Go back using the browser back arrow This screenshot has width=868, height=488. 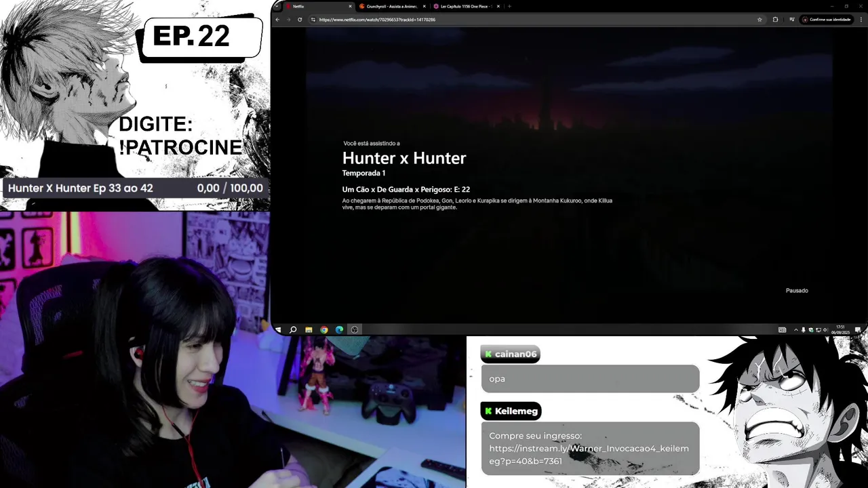[x=277, y=20]
